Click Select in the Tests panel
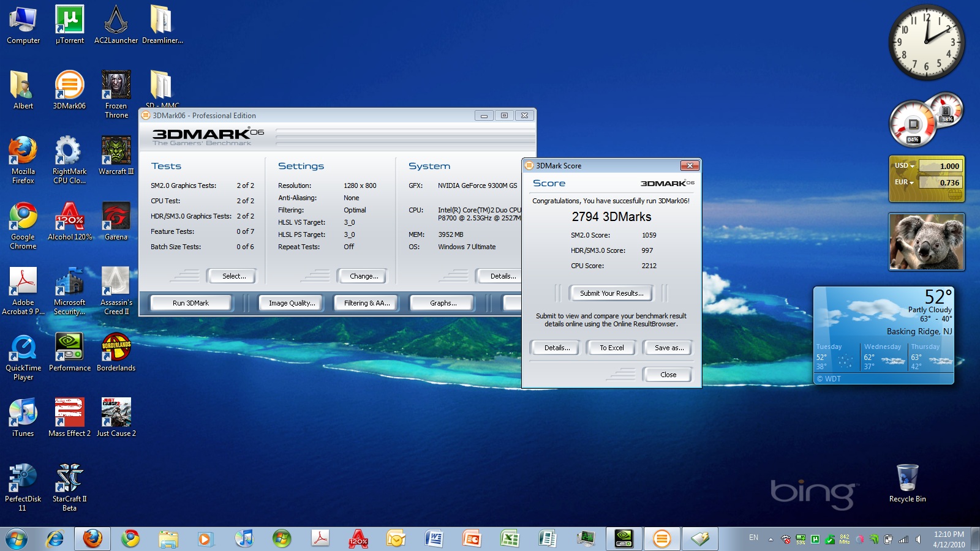This screenshot has width=980, height=551. 234,276
